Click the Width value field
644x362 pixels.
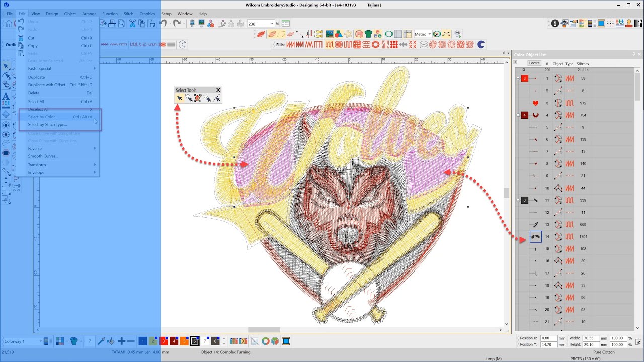pos(591,338)
